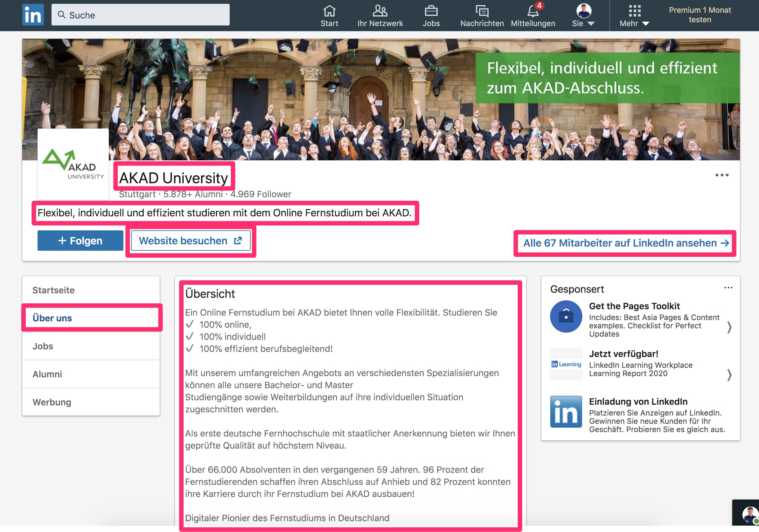Click the LinkedIn Learning ad logo

(x=566, y=364)
